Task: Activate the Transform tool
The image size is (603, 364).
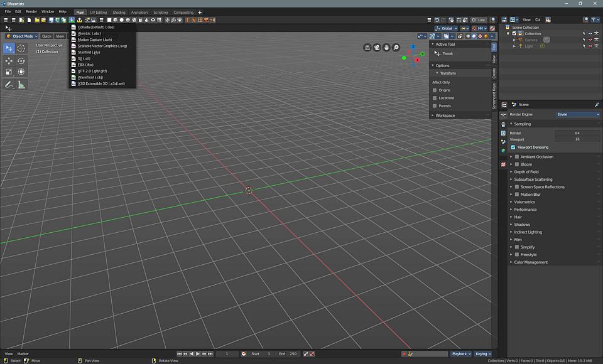Action: pyautogui.click(x=21, y=72)
